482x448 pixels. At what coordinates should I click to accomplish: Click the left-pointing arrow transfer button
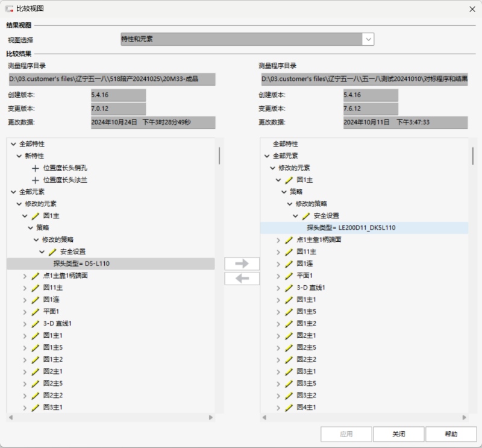242,279
